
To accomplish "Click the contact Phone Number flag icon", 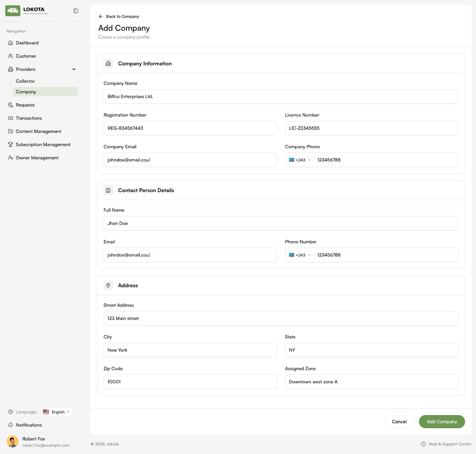I will 292,255.
